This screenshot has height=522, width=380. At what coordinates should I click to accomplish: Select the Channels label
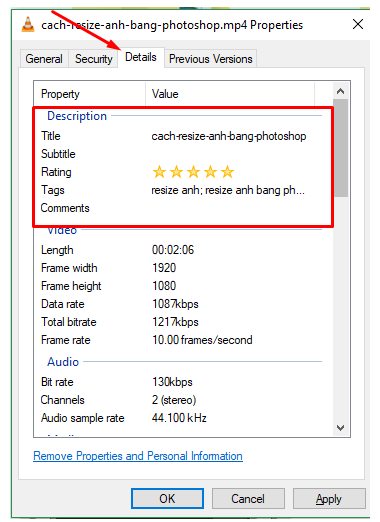(62, 400)
